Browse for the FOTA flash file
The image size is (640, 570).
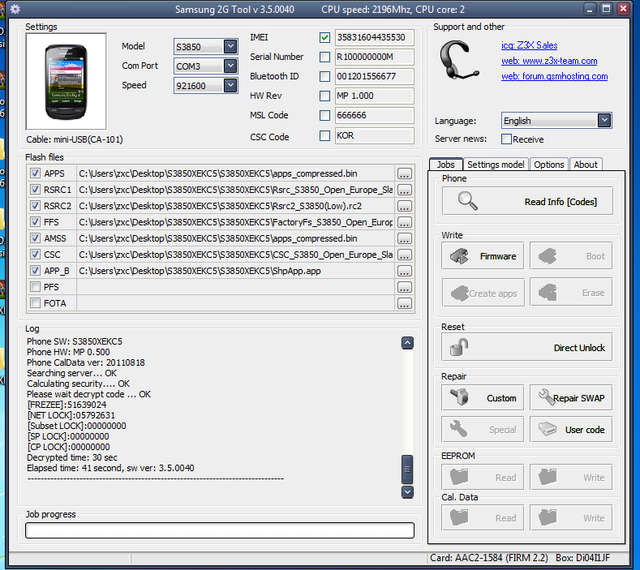coord(404,303)
